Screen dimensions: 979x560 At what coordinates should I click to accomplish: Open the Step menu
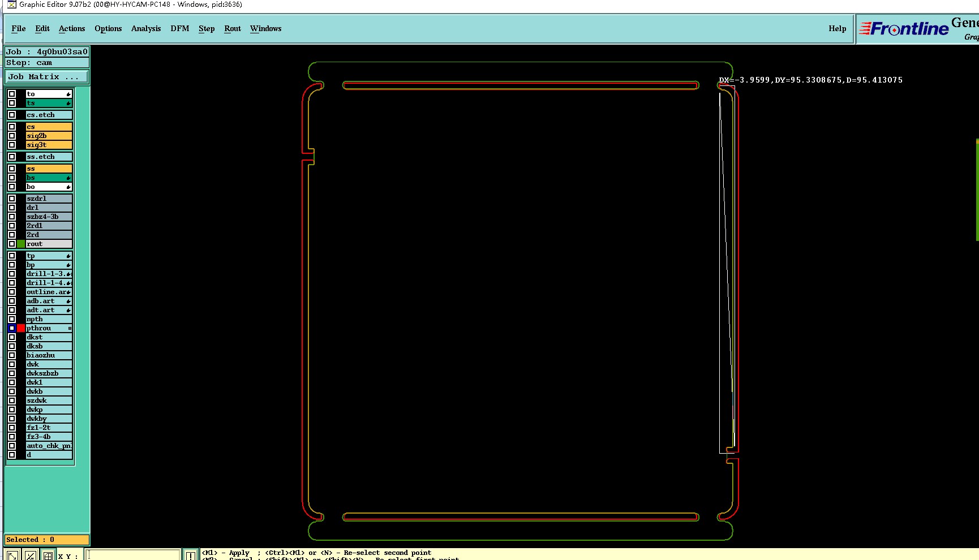tap(207, 28)
